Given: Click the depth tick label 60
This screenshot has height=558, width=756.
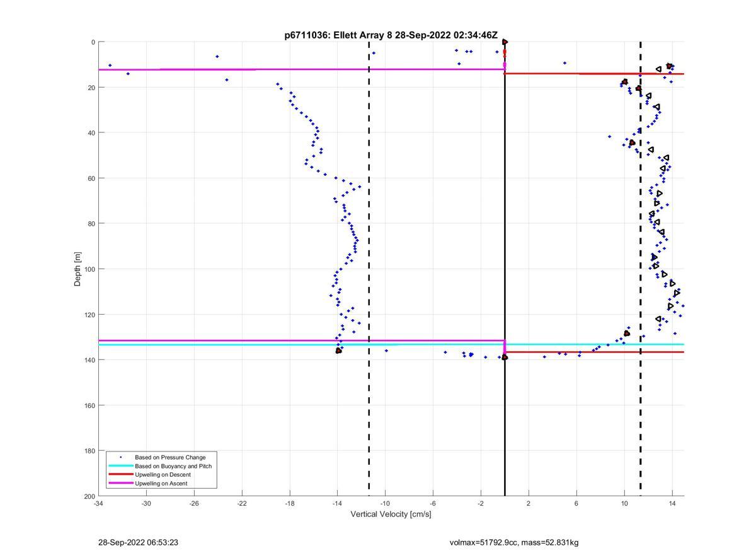Looking at the screenshot, I should pyautogui.click(x=91, y=178).
